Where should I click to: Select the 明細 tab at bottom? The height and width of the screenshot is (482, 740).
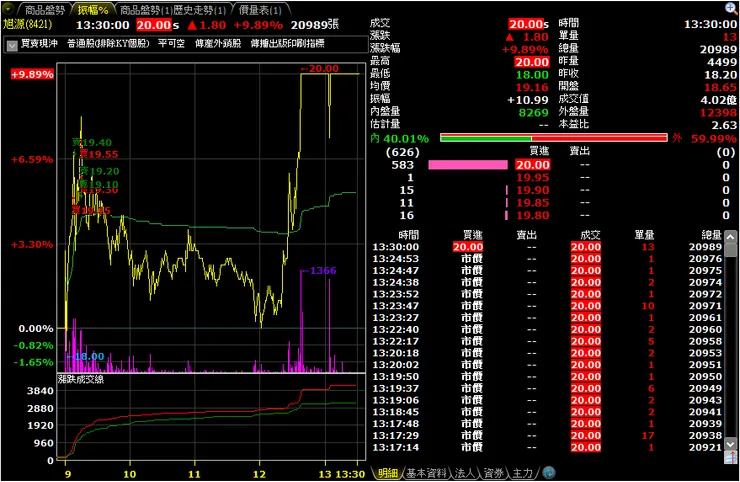(387, 473)
